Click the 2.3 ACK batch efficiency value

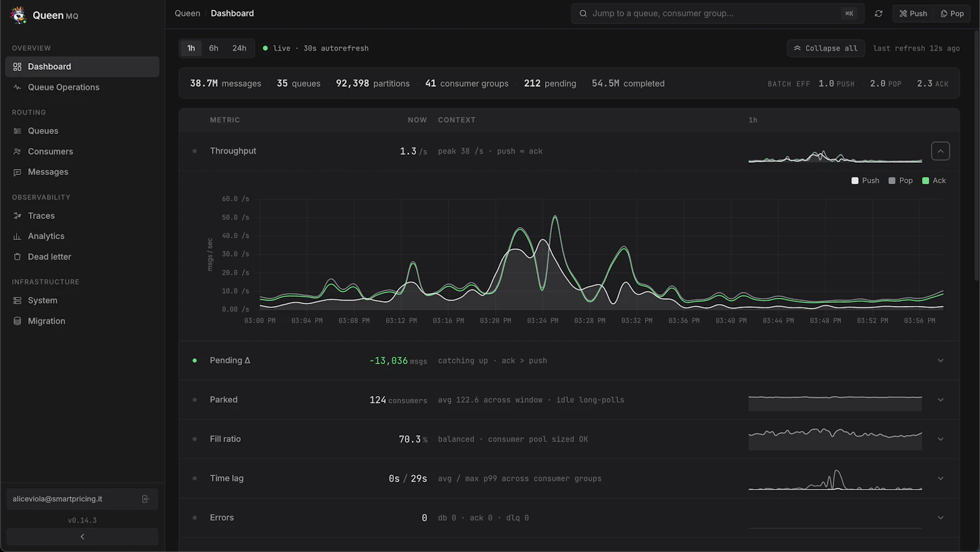coord(932,84)
